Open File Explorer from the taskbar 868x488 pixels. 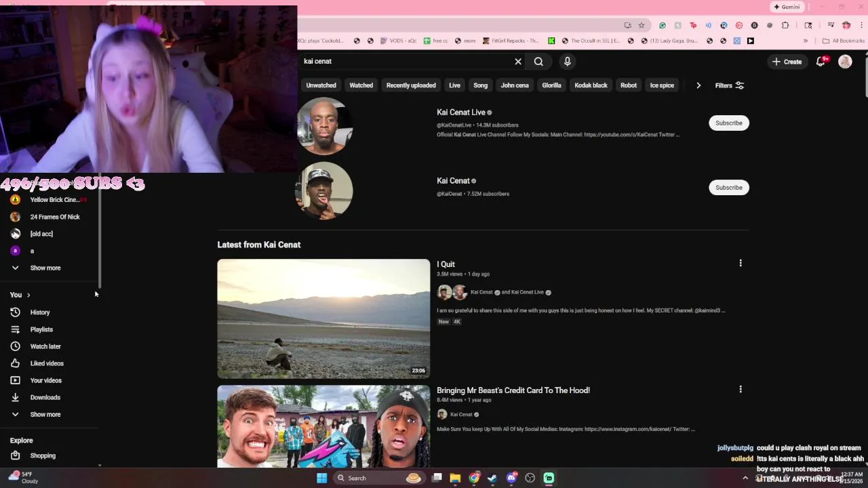[456, 478]
